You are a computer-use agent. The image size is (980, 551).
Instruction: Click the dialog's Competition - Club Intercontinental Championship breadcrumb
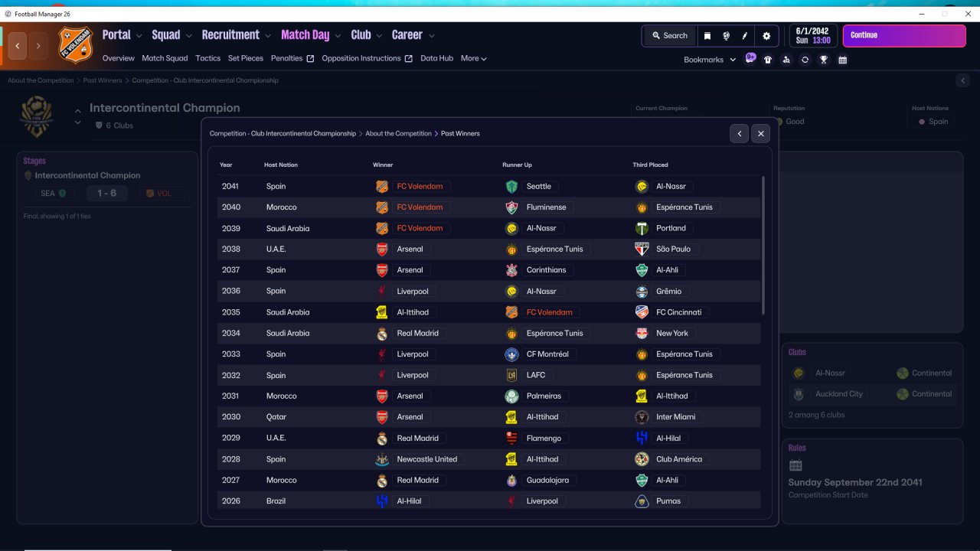283,134
